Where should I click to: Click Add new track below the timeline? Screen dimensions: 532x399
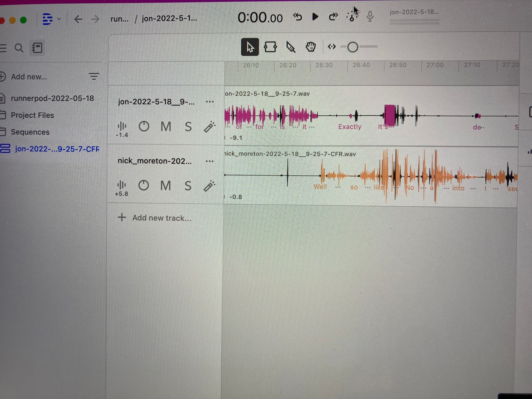pyautogui.click(x=157, y=218)
